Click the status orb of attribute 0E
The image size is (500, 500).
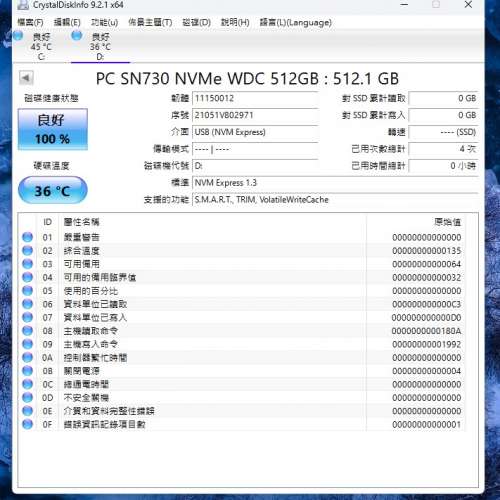28,411
